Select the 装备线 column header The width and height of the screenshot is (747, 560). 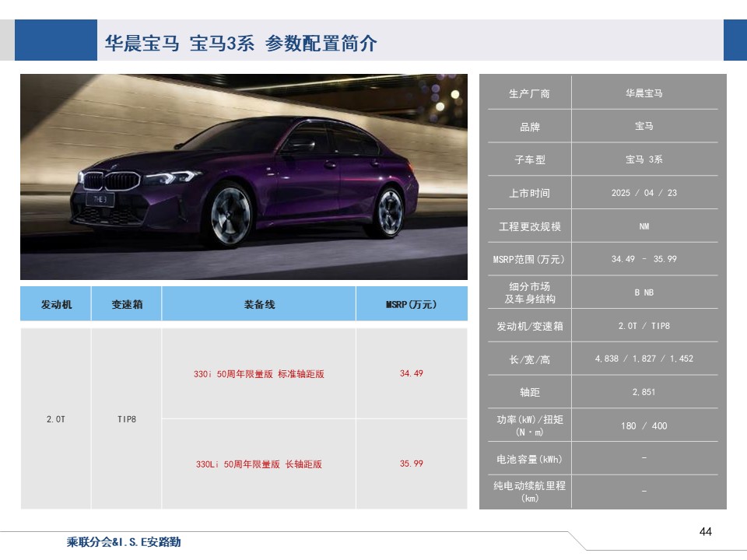[259, 304]
